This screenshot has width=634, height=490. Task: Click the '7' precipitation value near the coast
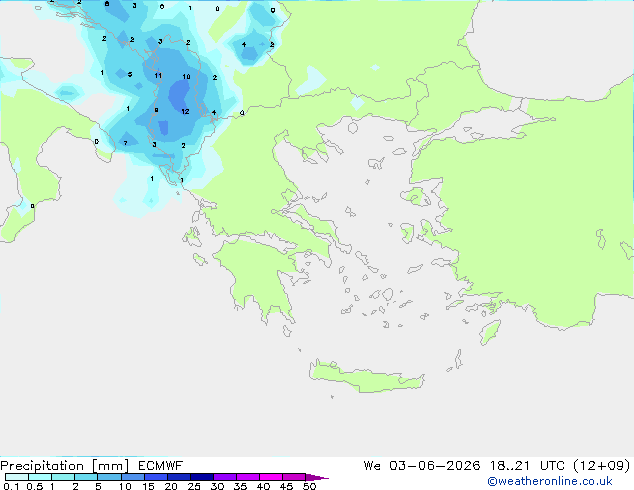125,143
